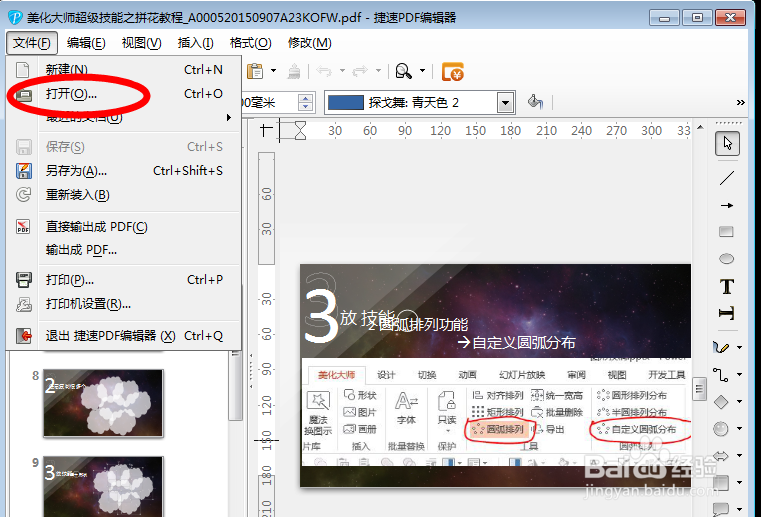
Task: Choose 输出成 PDF... entry
Action: pyautogui.click(x=125, y=250)
